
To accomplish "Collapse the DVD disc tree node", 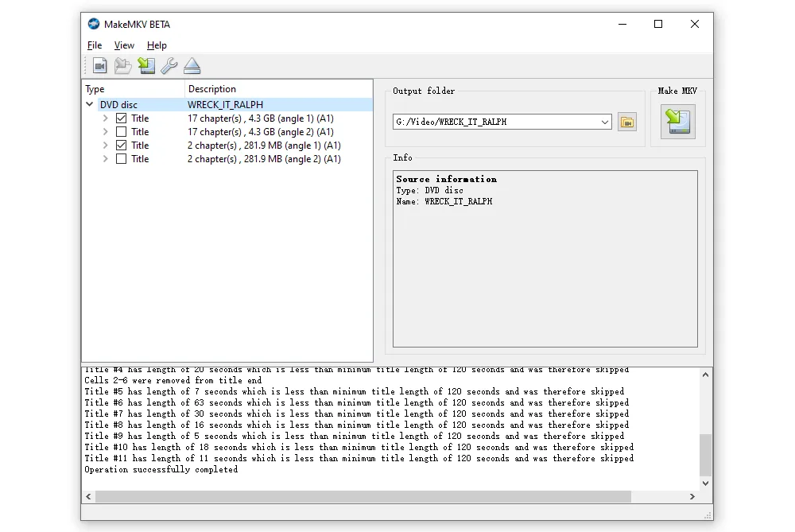I will 90,104.
